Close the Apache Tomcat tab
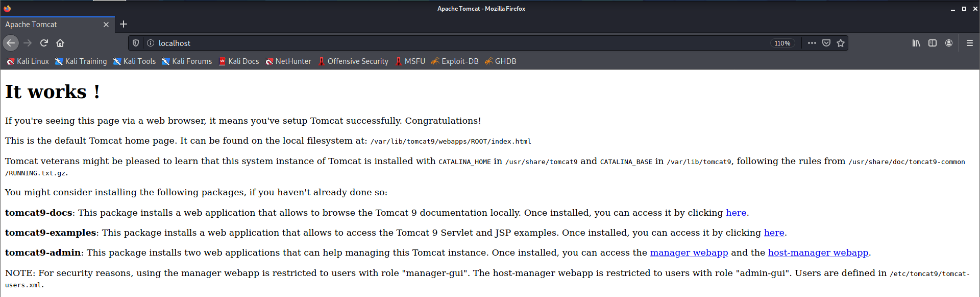This screenshot has width=980, height=297. (106, 25)
